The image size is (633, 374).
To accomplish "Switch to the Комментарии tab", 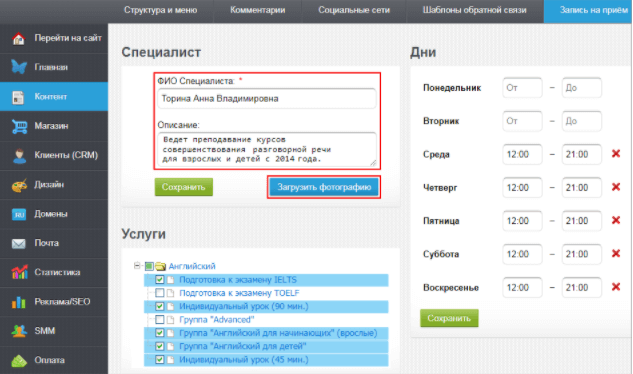I will [258, 10].
